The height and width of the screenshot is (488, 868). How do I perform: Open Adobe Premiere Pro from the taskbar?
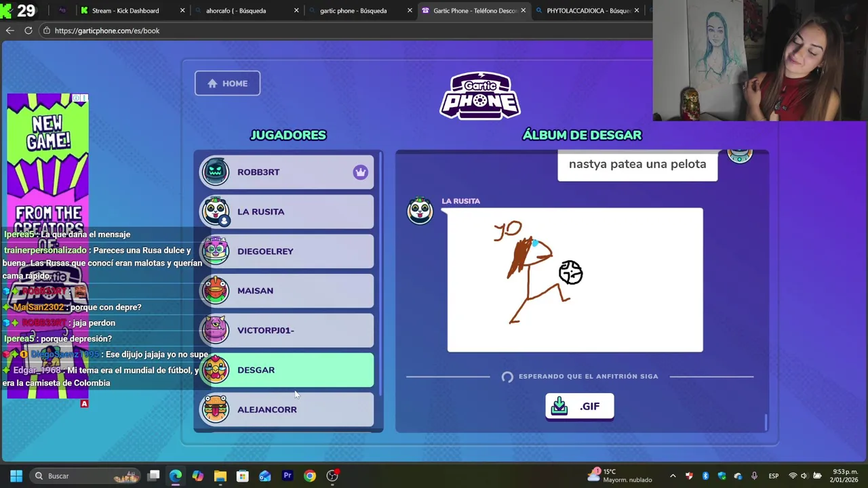pyautogui.click(x=288, y=476)
